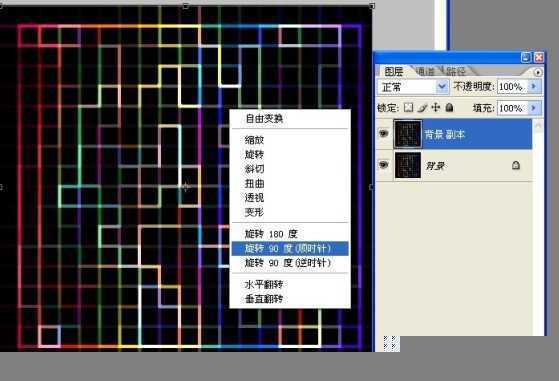Switch to the 路径 tab

coord(455,72)
